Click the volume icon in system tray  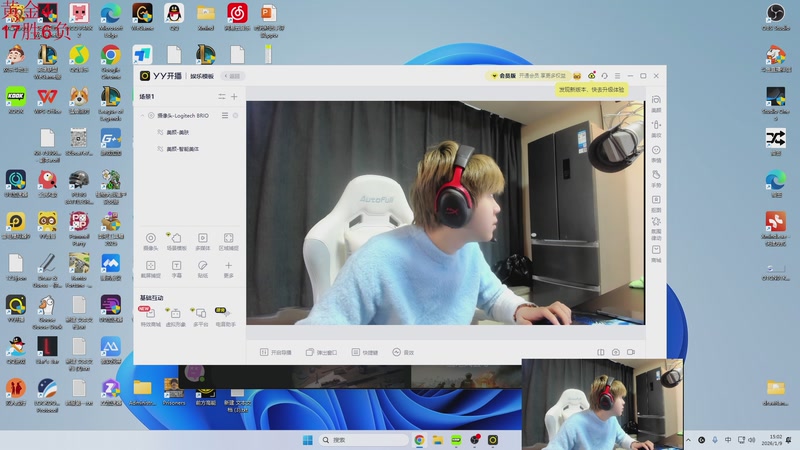coord(752,440)
